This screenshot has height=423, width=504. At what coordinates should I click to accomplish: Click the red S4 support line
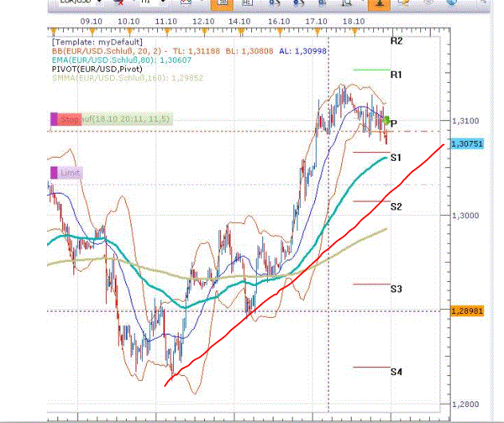tap(372, 367)
